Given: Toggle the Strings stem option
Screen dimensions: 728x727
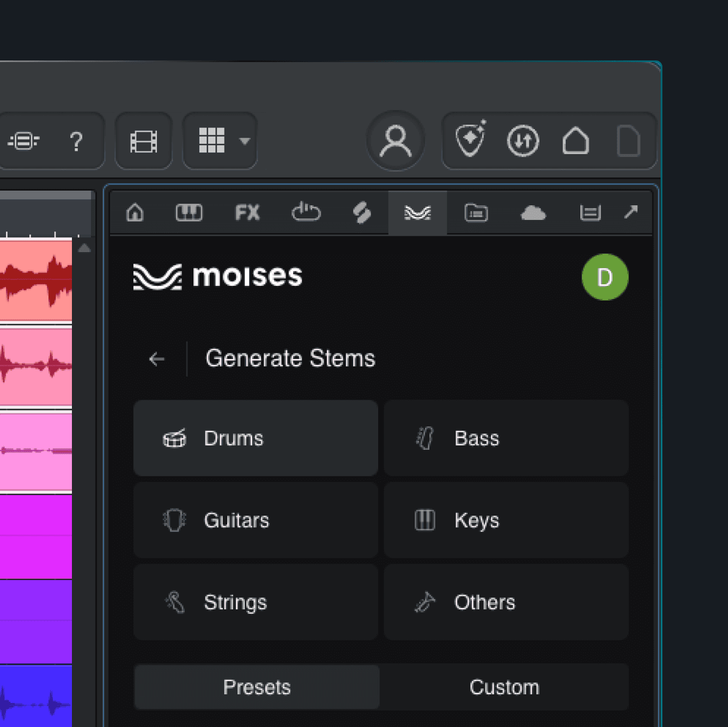Looking at the screenshot, I should point(256,602).
